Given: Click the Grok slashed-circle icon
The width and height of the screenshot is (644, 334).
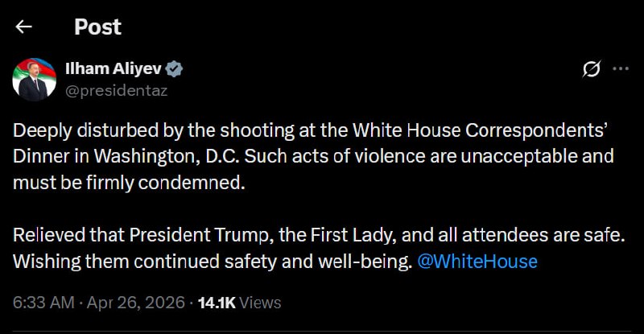Looking at the screenshot, I should pyautogui.click(x=591, y=71).
